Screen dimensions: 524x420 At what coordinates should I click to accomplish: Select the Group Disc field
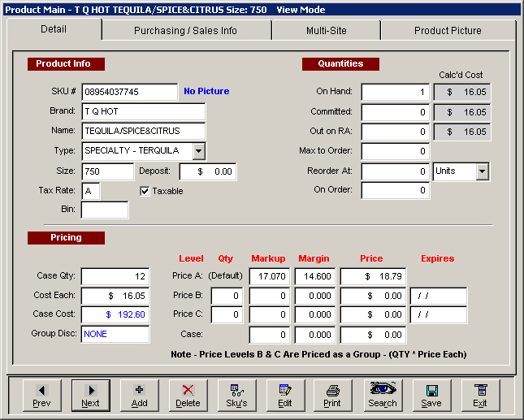pyautogui.click(x=115, y=334)
